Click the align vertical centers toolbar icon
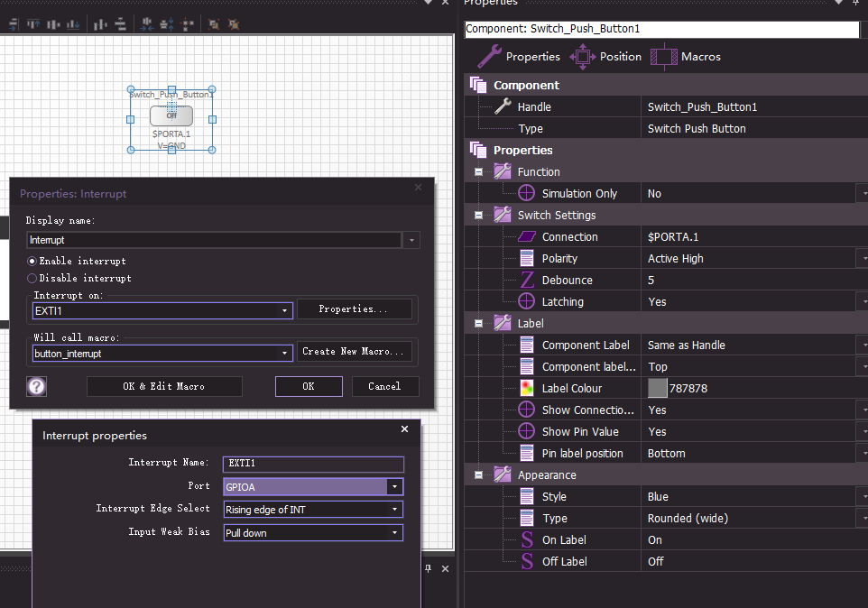Screen dimensions: 868x608 coord(53,24)
